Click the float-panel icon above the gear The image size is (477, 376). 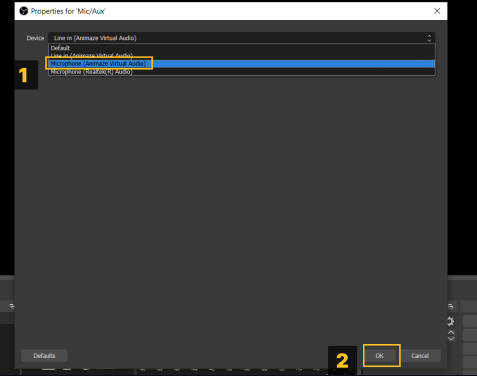tap(451, 306)
